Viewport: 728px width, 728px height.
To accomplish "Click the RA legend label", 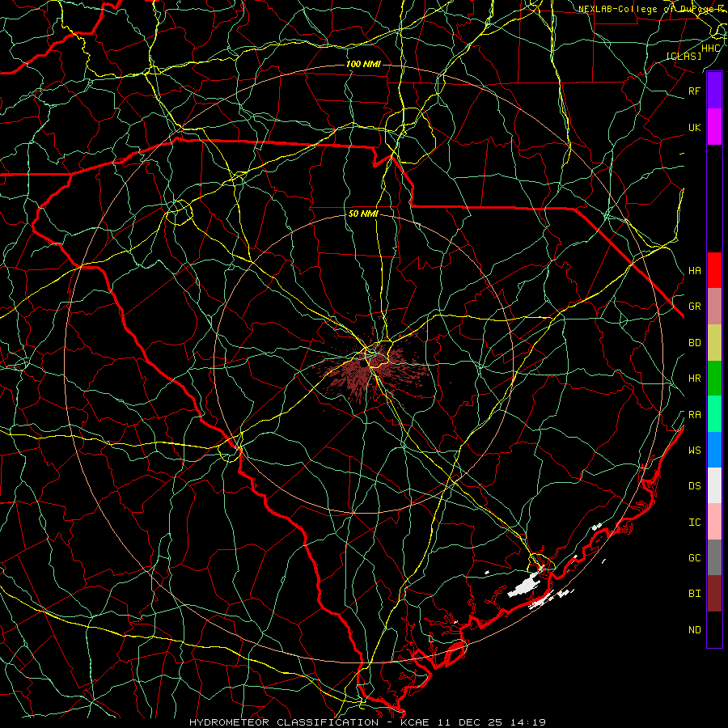I will click(694, 415).
